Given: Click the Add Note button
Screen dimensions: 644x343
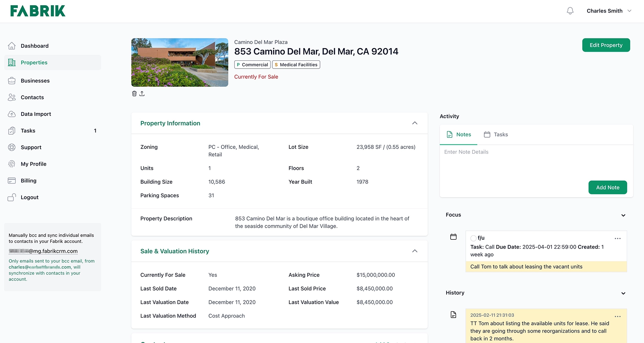Looking at the screenshot, I should point(608,187).
